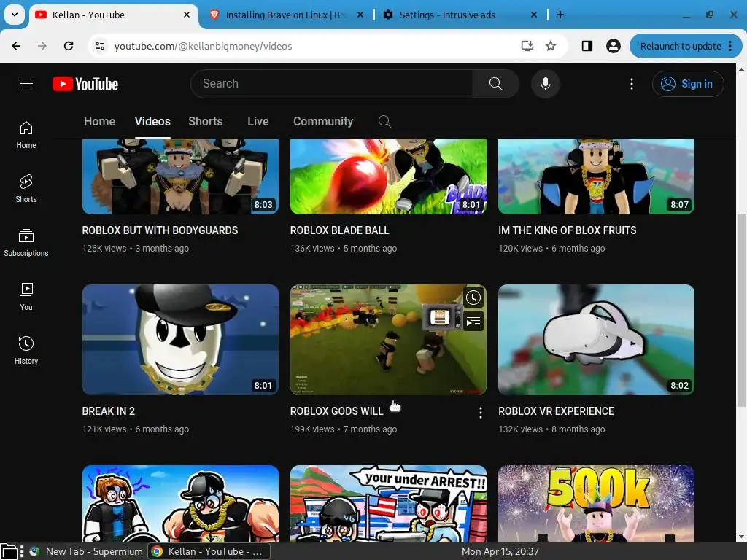Open History in left sidebar
The width and height of the screenshot is (747, 560).
pos(26,351)
